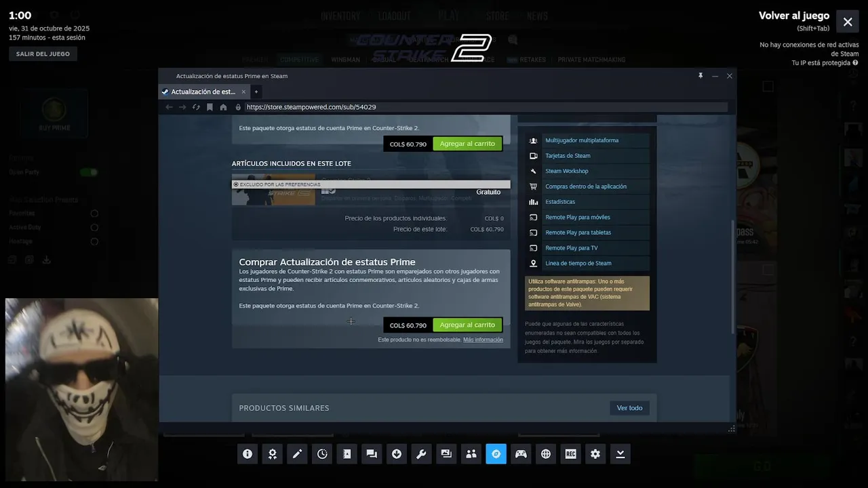
Task: Open the LOADOUT tab in game menu
Action: [394, 16]
